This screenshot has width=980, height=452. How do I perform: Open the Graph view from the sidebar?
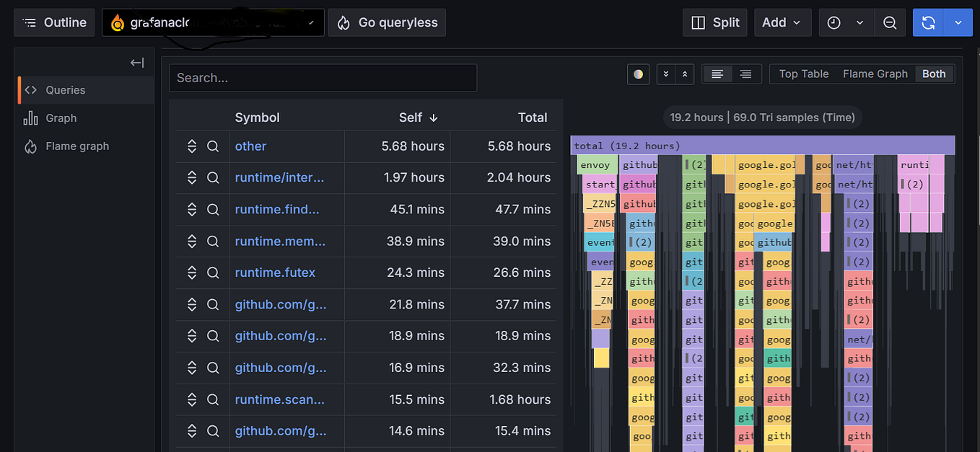tap(61, 118)
